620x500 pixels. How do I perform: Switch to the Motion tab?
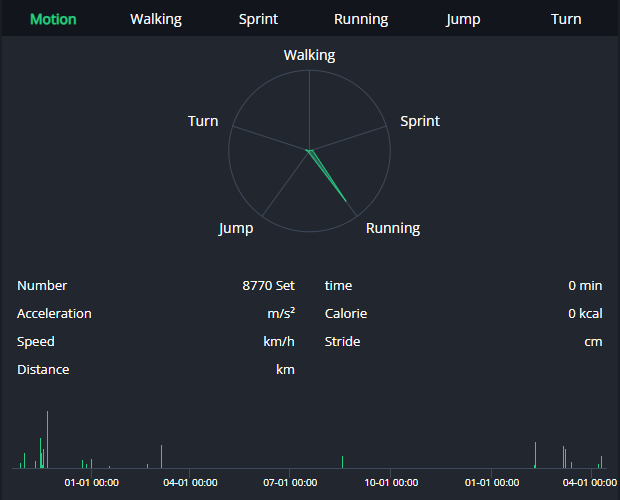coord(53,19)
